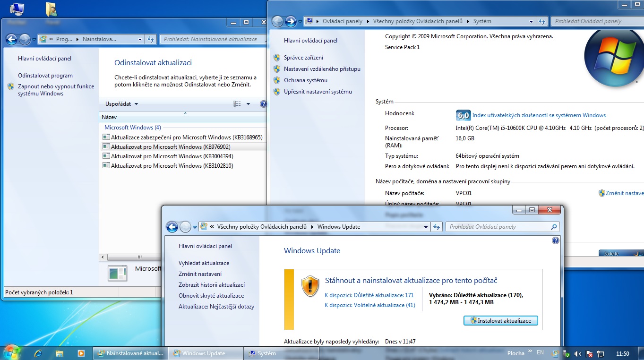Open the Windows Update address bar dropdown
This screenshot has height=360, width=644.
[x=426, y=227]
